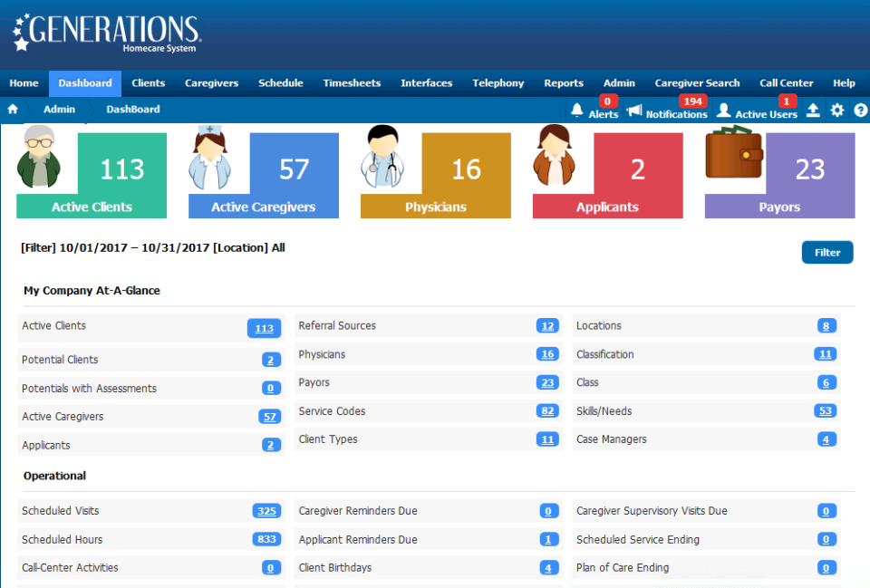Open the Reports menu
870x588 pixels.
click(x=563, y=82)
